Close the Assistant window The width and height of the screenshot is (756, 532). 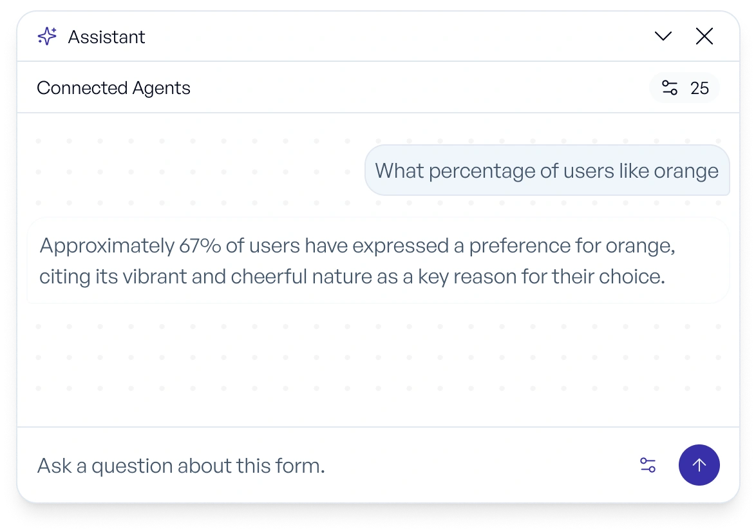[x=704, y=36]
